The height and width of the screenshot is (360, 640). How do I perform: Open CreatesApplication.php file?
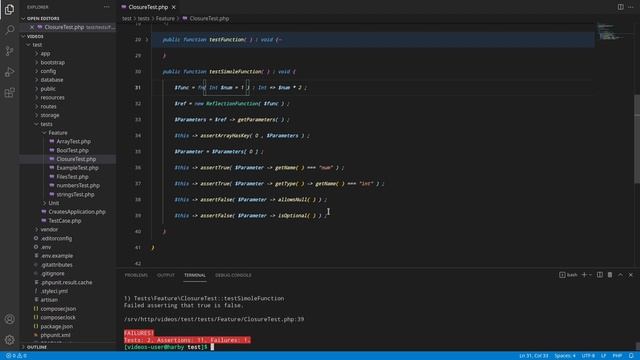77,212
